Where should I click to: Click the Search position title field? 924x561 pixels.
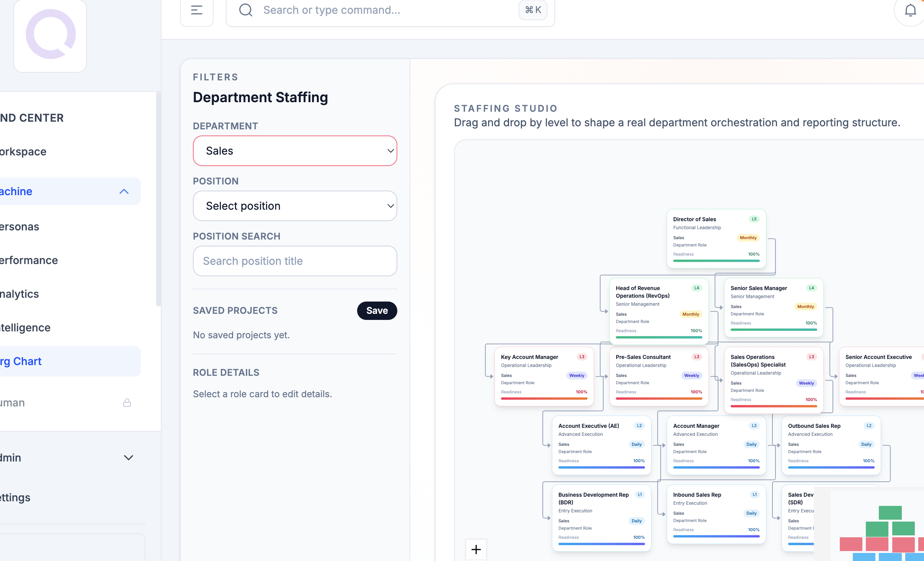pos(294,261)
